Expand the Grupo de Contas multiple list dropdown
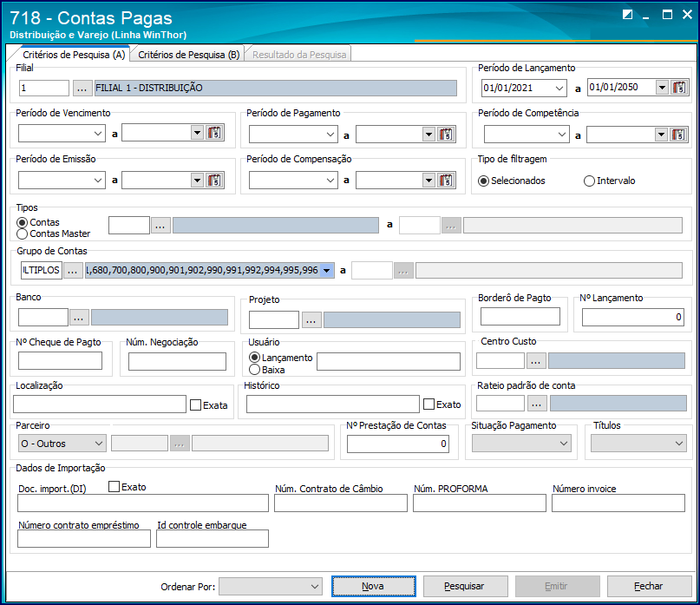 coord(327,270)
